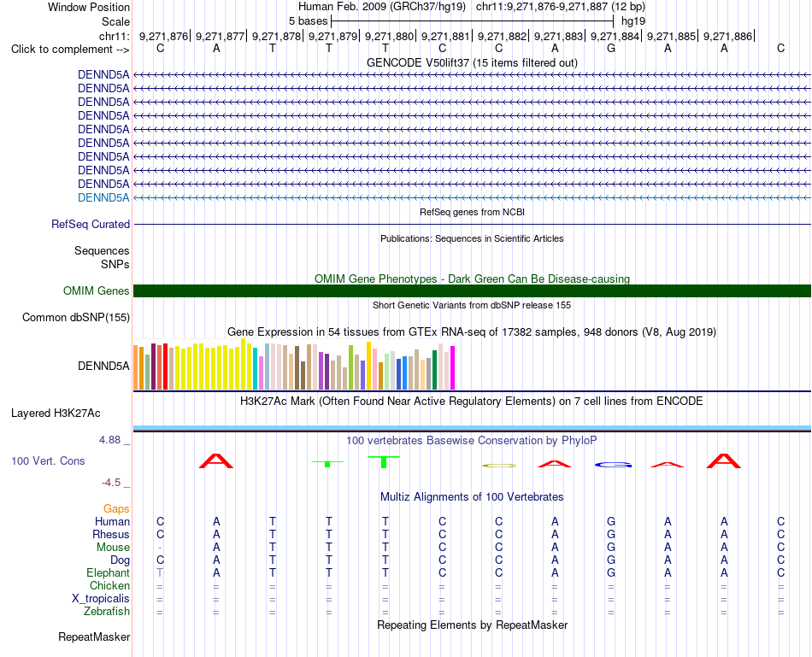
Task: Click the 'SNPs' track label
Action: pos(115,264)
